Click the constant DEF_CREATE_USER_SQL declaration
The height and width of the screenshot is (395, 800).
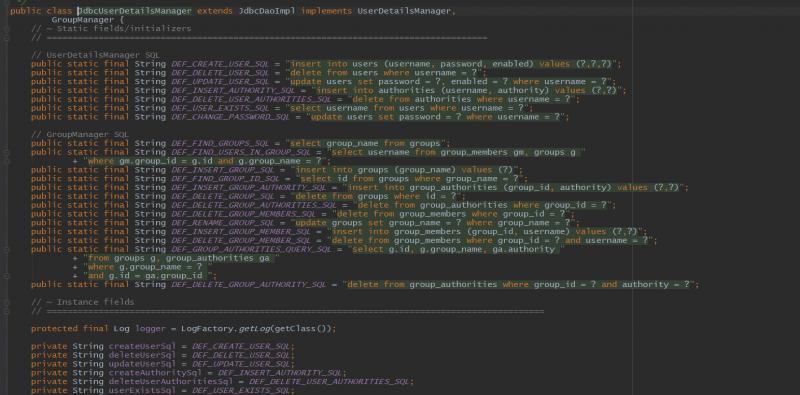click(x=220, y=64)
